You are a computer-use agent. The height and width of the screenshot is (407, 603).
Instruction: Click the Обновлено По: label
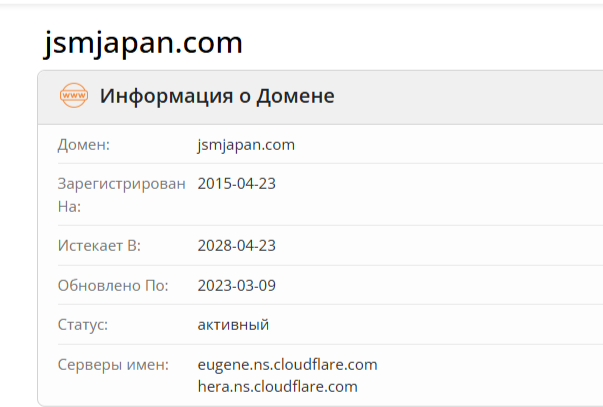(113, 285)
